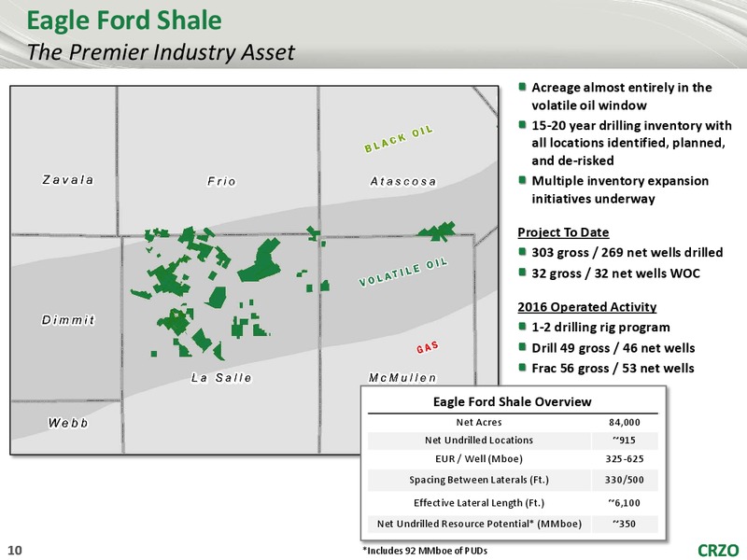Image resolution: width=747 pixels, height=560 pixels.
Task: Click the '330/500' spacing value
Action: click(624, 480)
